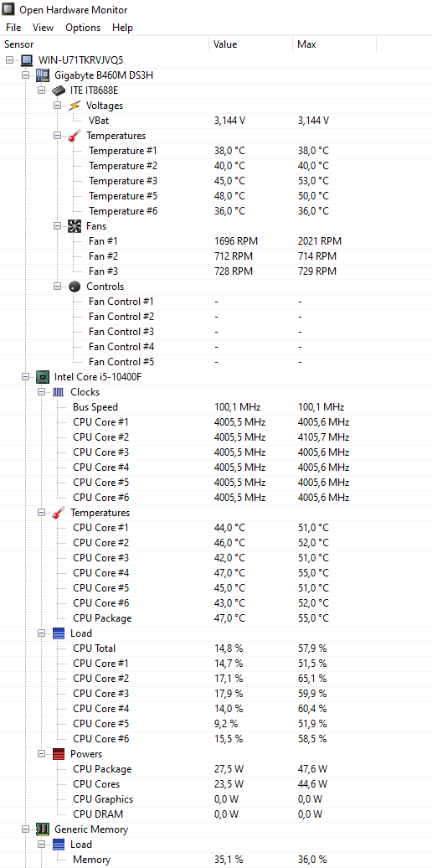
Task: Collapse the motherboard Temperatures group
Action: pos(57,136)
